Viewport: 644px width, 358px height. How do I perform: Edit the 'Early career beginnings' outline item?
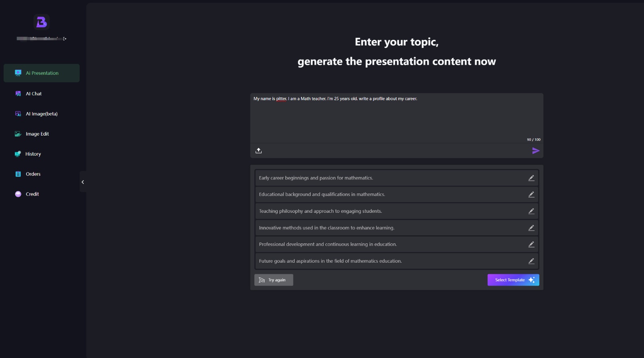pyautogui.click(x=531, y=178)
